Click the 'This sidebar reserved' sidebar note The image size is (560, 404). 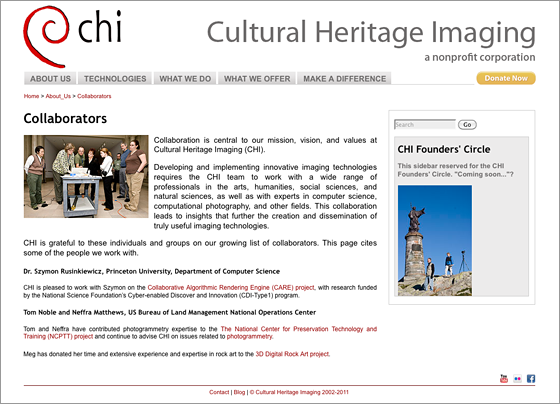coord(455,170)
